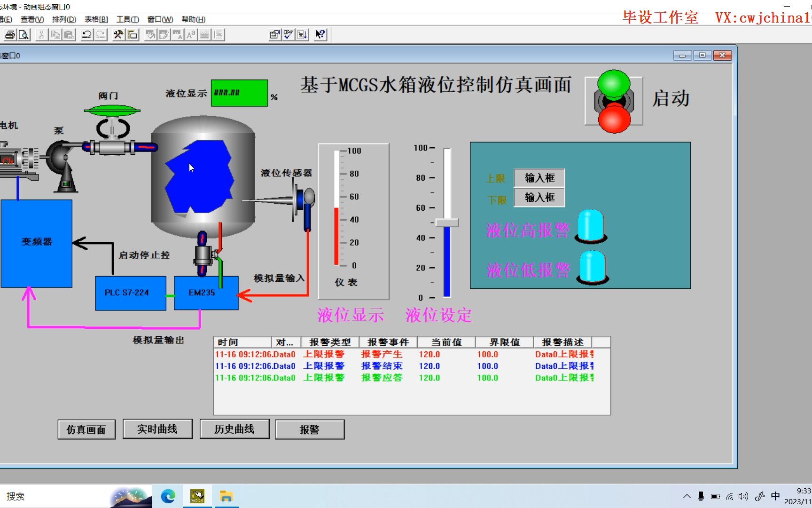Click the checkmark toolbar icon
Screen dimensions: 812x508
click(289, 35)
